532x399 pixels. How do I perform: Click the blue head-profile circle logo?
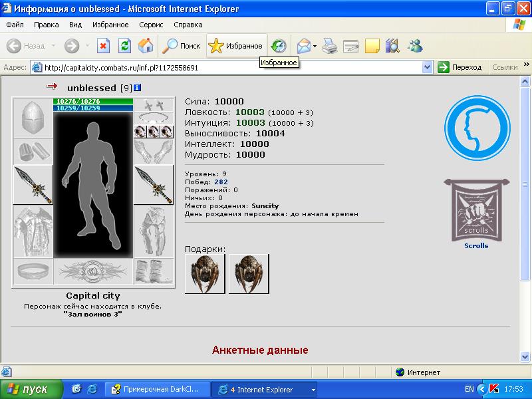(477, 128)
